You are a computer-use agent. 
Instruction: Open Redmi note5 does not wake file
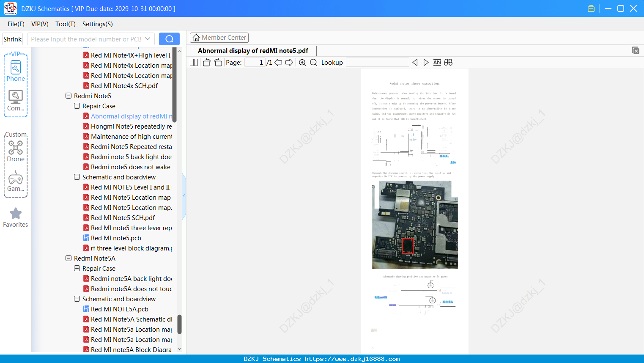coord(127,167)
